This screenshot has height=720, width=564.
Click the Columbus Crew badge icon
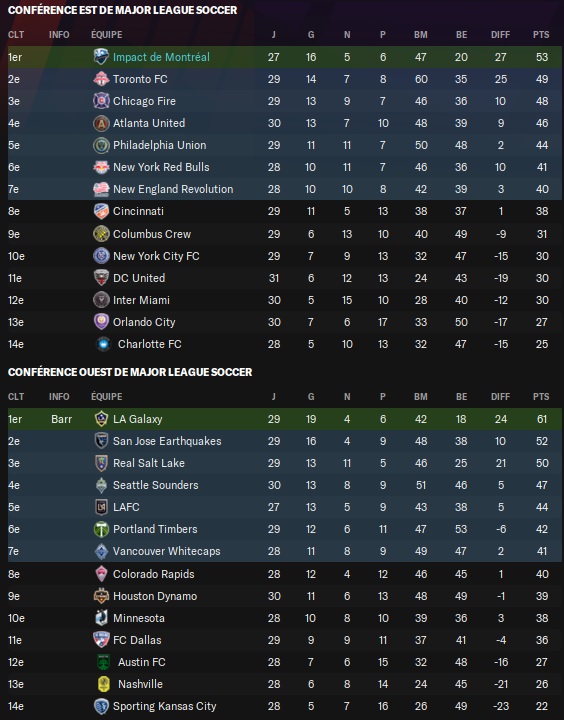pyautogui.click(x=101, y=234)
